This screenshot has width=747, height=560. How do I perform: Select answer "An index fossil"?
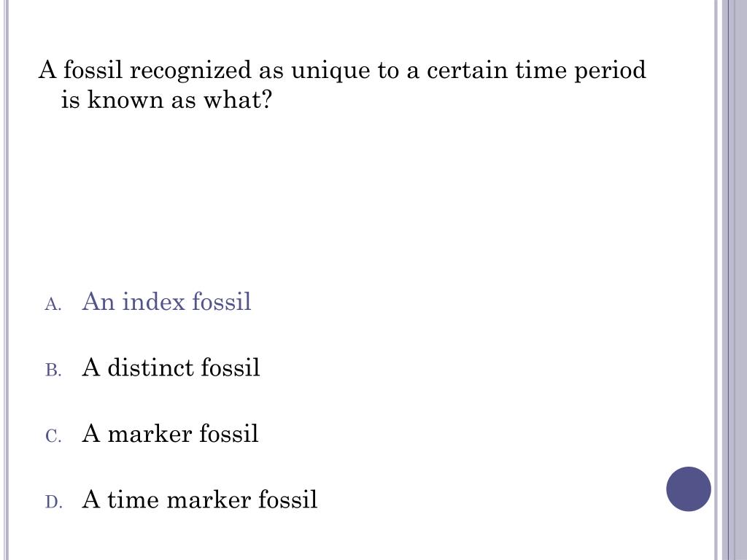tap(166, 301)
